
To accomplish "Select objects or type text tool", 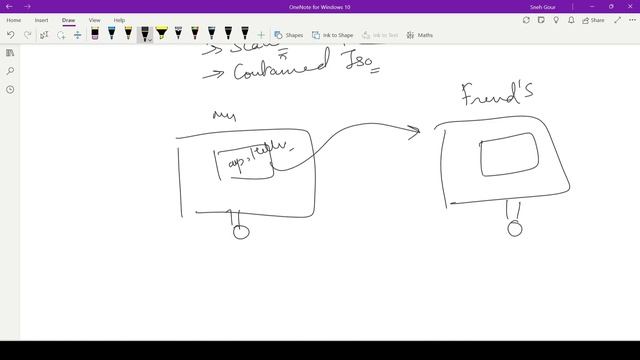I will tap(44, 35).
